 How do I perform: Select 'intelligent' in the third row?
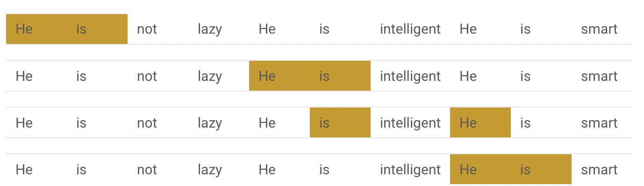pos(410,122)
